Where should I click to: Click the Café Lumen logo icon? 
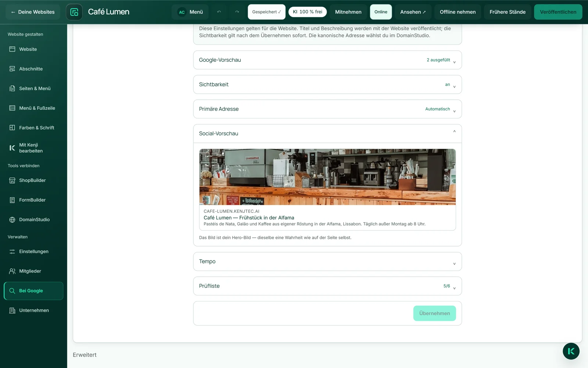coord(74,12)
